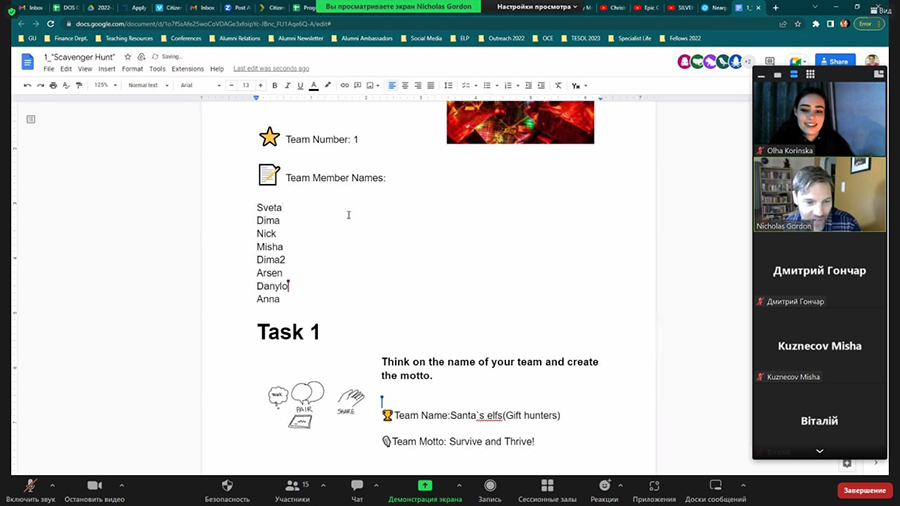Screen dimensions: 900x506
Task: Click the Google Docs home icon
Action: tap(28, 61)
